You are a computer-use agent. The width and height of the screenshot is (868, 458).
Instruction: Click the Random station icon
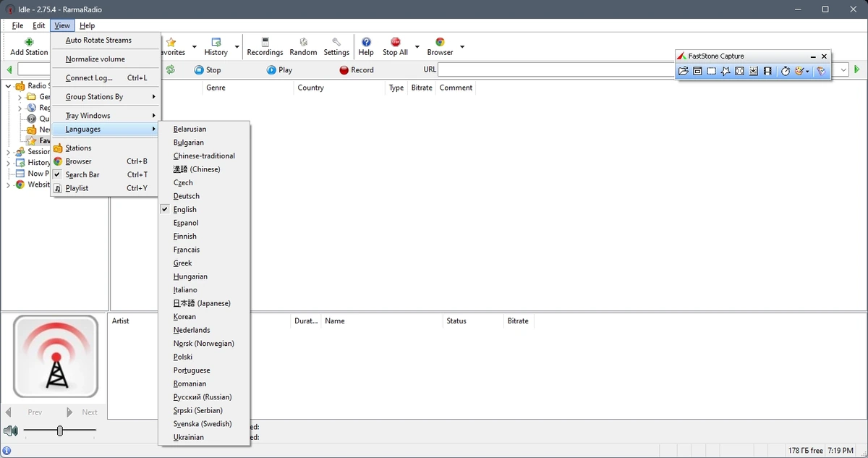303,42
